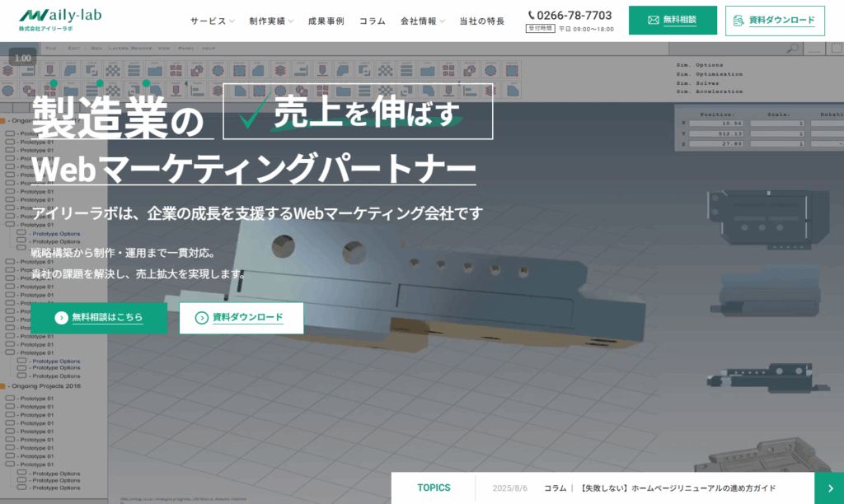Click the 製造業の headline text
Image resolution: width=844 pixels, height=504 pixels.
[119, 117]
